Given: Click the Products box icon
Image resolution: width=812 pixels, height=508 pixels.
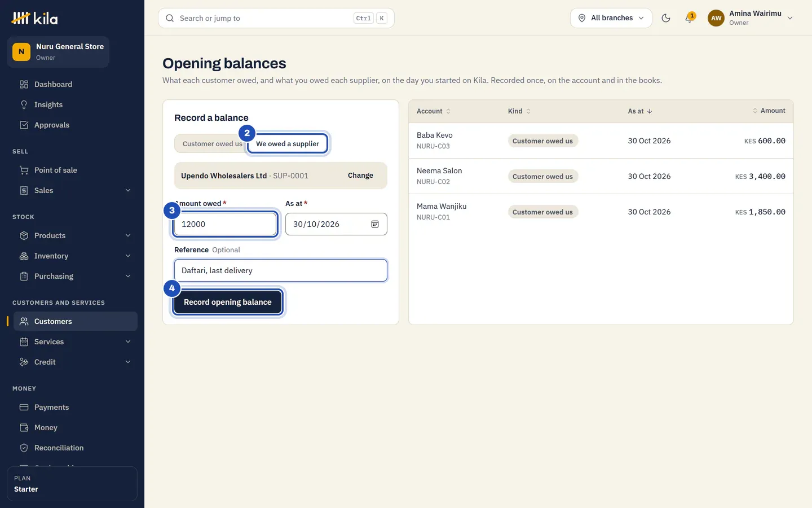Looking at the screenshot, I should [x=24, y=236].
